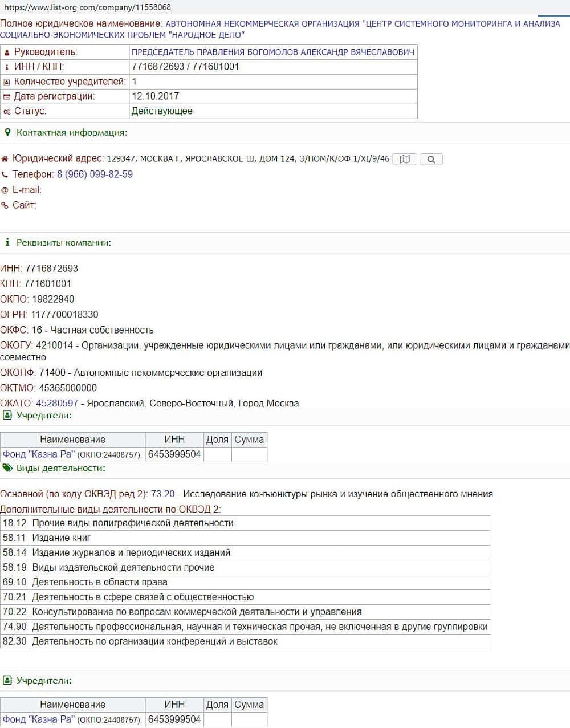The image size is (570, 728).
Task: Click the info icon beside ИНН / КПП row
Action: pyautogui.click(x=7, y=67)
